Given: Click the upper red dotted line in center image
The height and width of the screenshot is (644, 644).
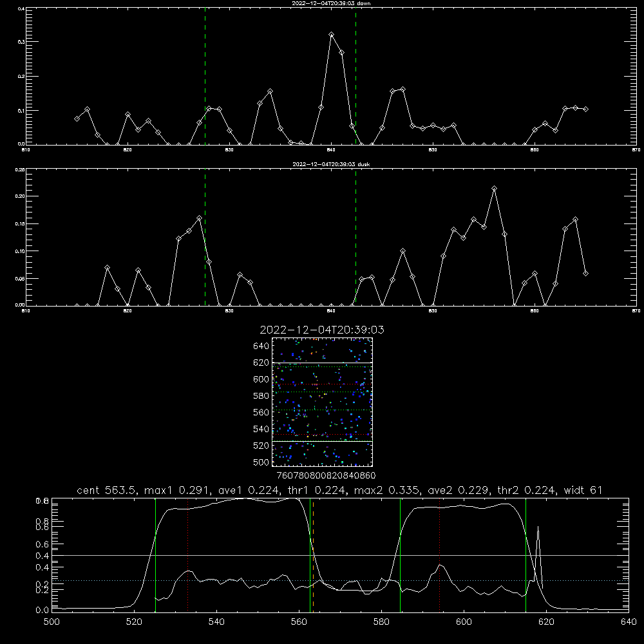Looking at the screenshot, I should click(x=322, y=384).
